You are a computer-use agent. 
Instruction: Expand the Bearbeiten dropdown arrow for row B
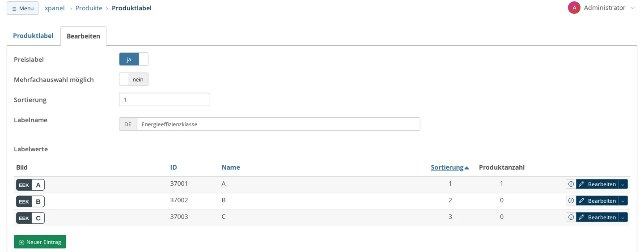[623, 201]
